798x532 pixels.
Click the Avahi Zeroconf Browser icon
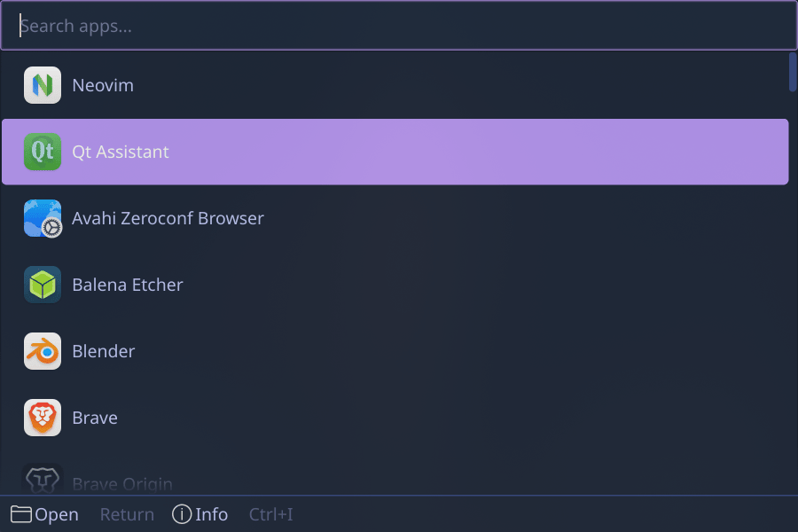pyautogui.click(x=43, y=218)
